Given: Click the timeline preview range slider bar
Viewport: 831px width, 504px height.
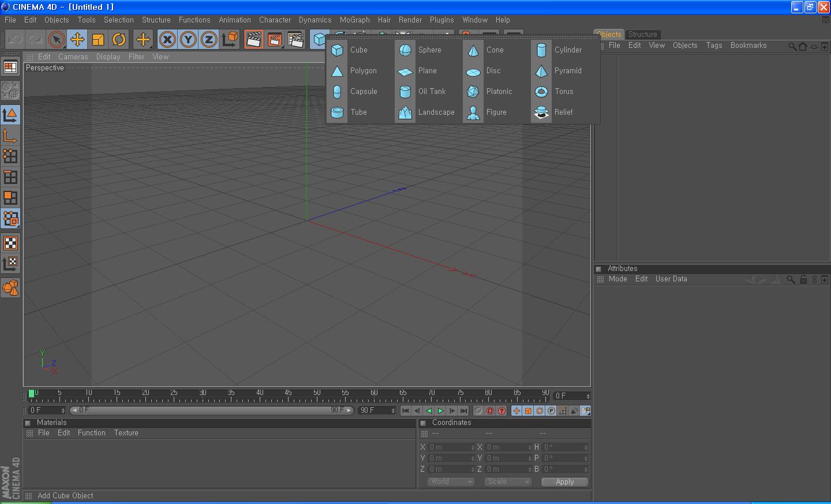Looking at the screenshot, I should 212,411.
